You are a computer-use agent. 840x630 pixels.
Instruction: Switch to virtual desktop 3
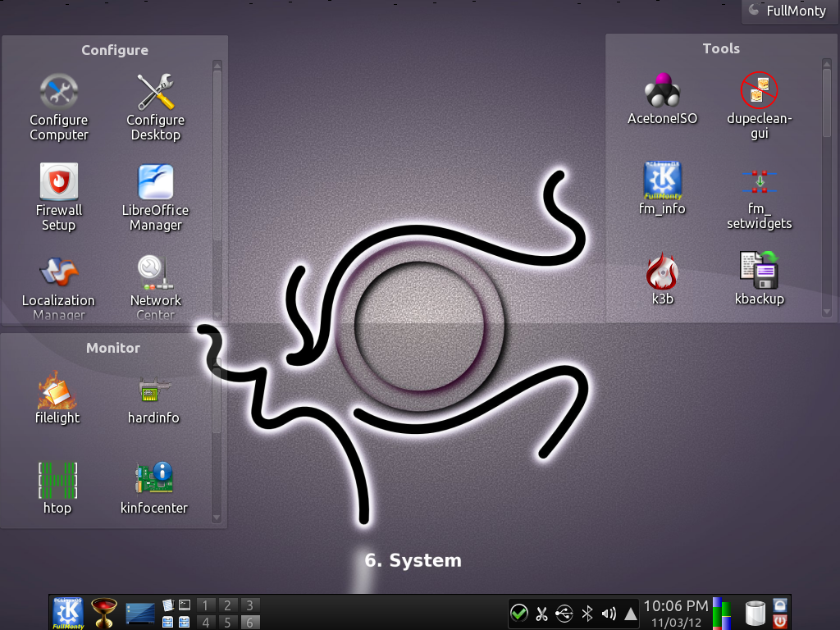249,605
